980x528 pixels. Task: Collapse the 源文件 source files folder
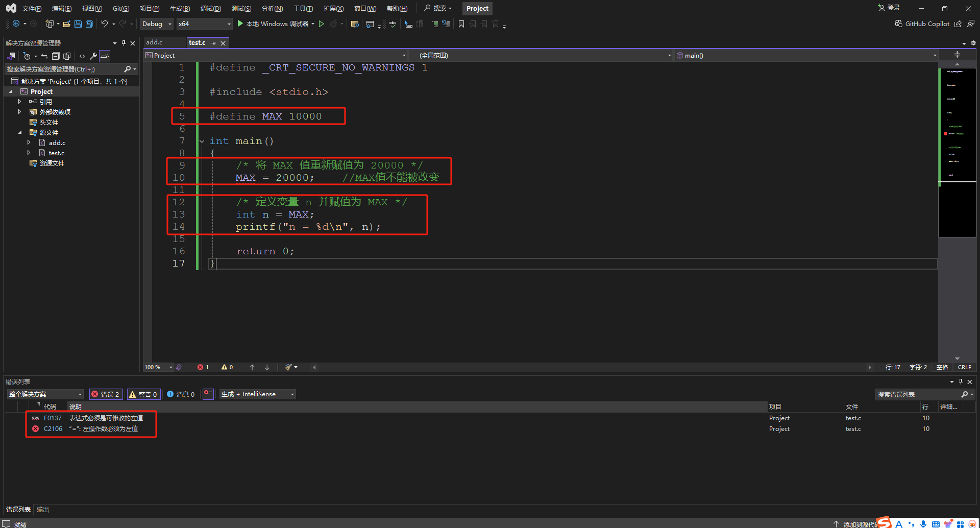click(x=19, y=132)
